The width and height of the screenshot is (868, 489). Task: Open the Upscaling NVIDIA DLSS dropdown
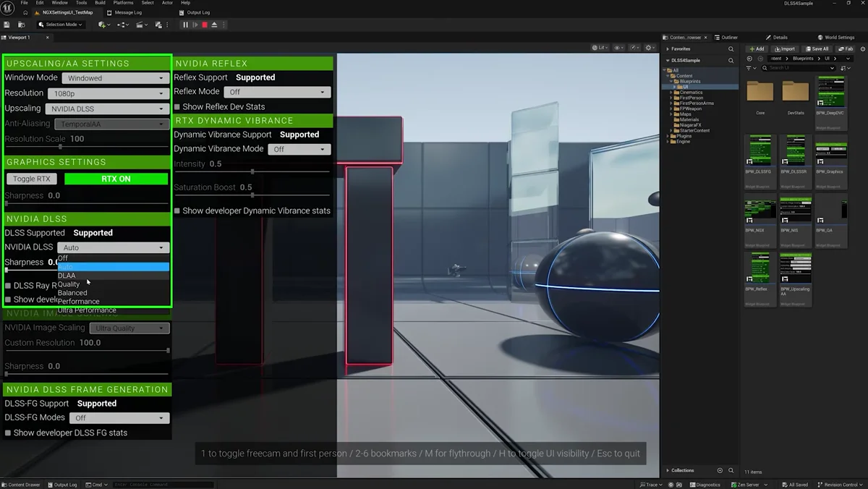point(107,109)
